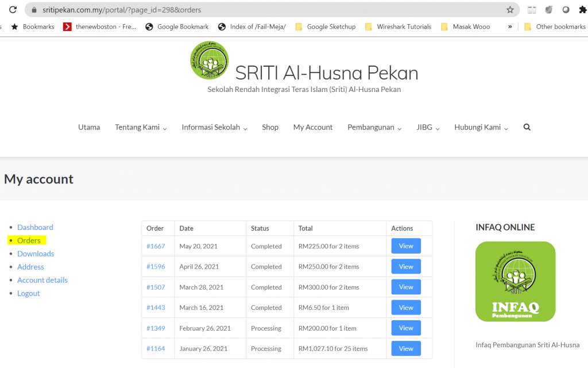588x368 pixels.
Task: Expand the Tentang Kami dropdown menu
Action: 141,127
